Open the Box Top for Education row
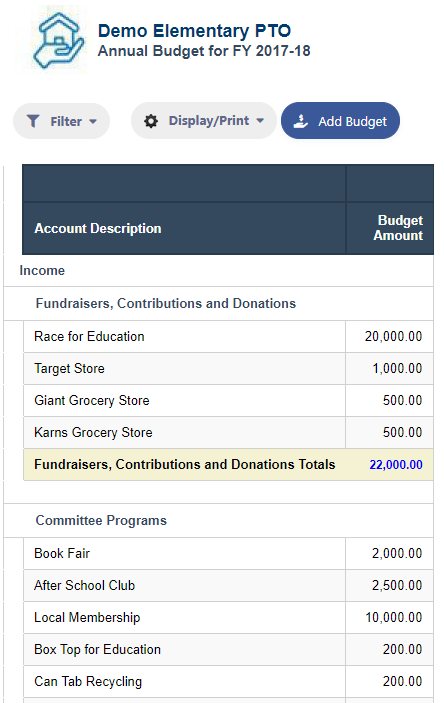Viewport: 444px width, 703px height. 228,649
